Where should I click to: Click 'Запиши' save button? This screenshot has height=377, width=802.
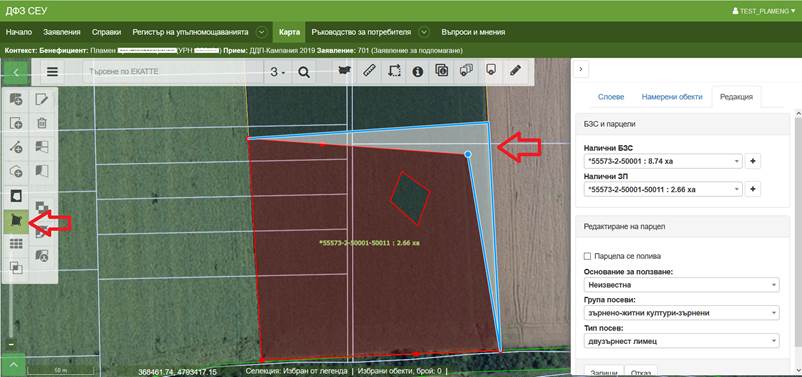tap(604, 371)
